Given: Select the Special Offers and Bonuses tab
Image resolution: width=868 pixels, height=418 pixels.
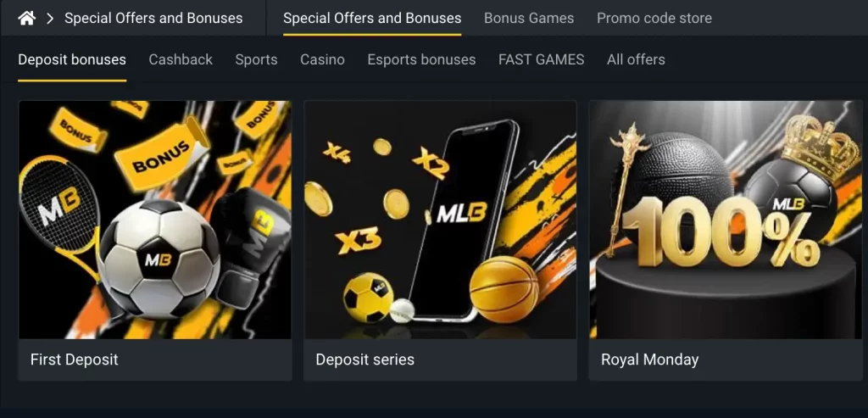Looking at the screenshot, I should pyautogui.click(x=372, y=19).
